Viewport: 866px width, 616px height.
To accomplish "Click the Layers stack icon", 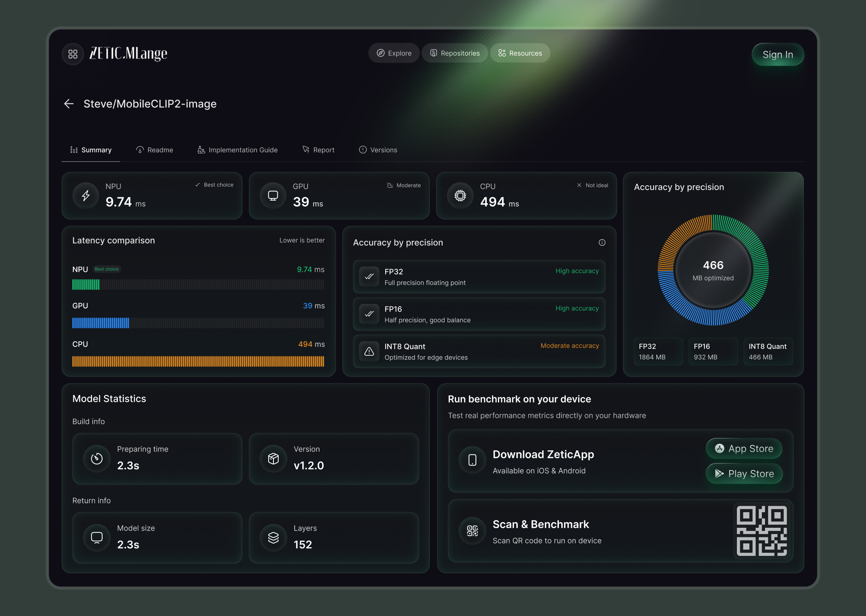I will click(x=273, y=537).
